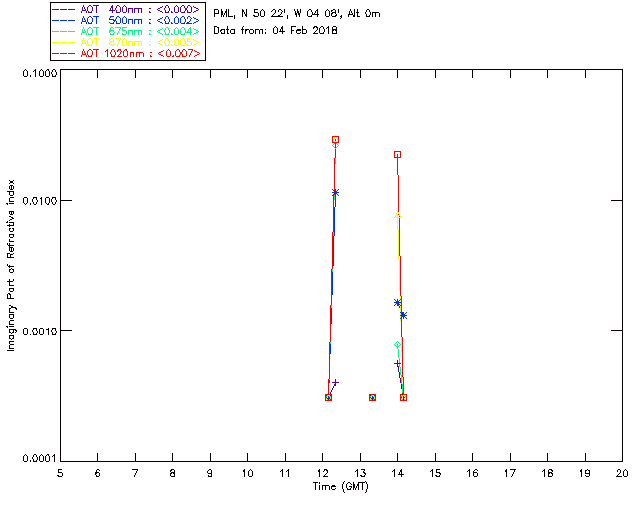Click the purple dashed line sample in legend
Viewport: 640px width, 512px height.
pyautogui.click(x=64, y=9)
